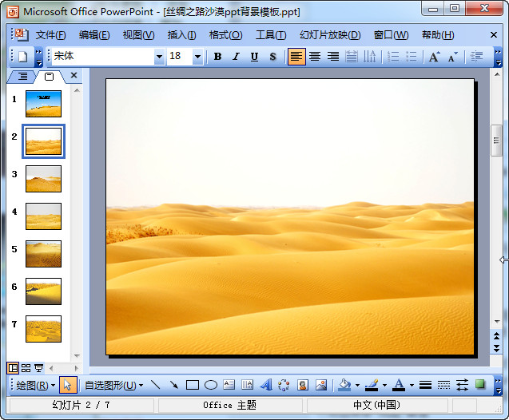Image resolution: width=509 pixels, height=420 pixels.
Task: Select Align Right paragraph button
Action: (x=332, y=57)
